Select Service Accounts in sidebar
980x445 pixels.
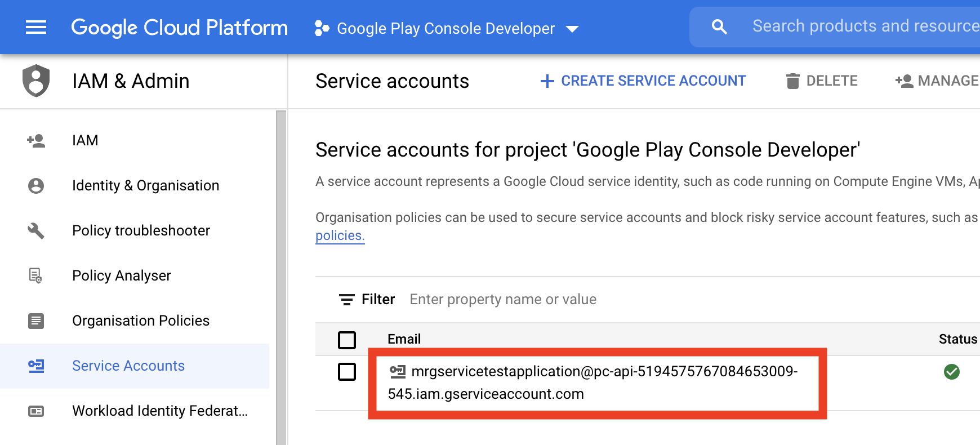135,366
